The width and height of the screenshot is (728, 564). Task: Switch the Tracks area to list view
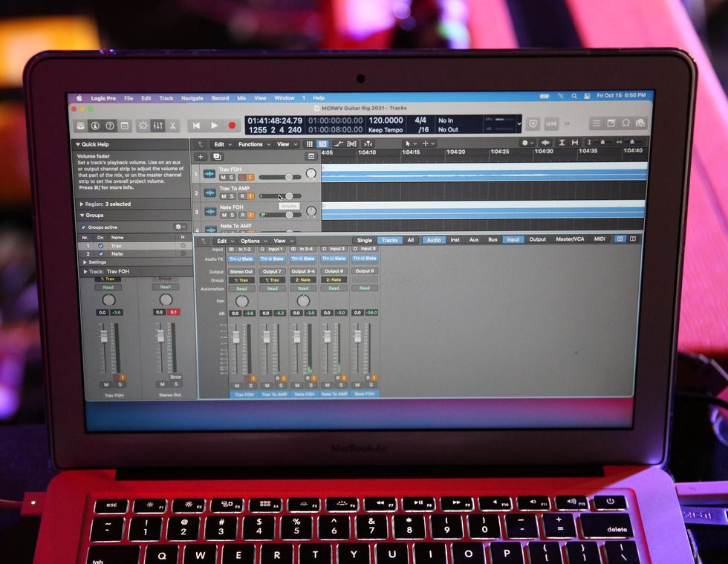tap(322, 144)
